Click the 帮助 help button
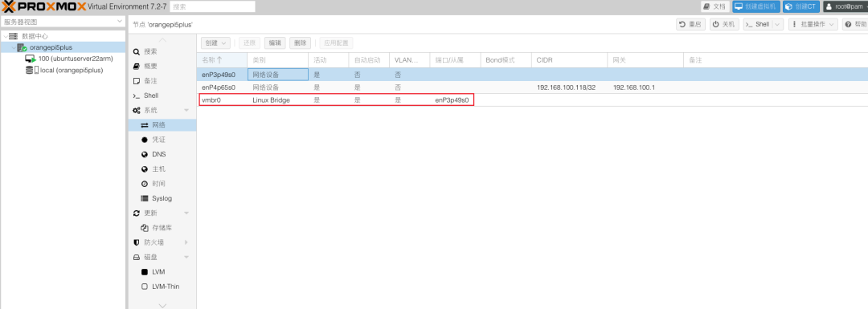Image resolution: width=868 pixels, height=309 pixels. click(855, 24)
